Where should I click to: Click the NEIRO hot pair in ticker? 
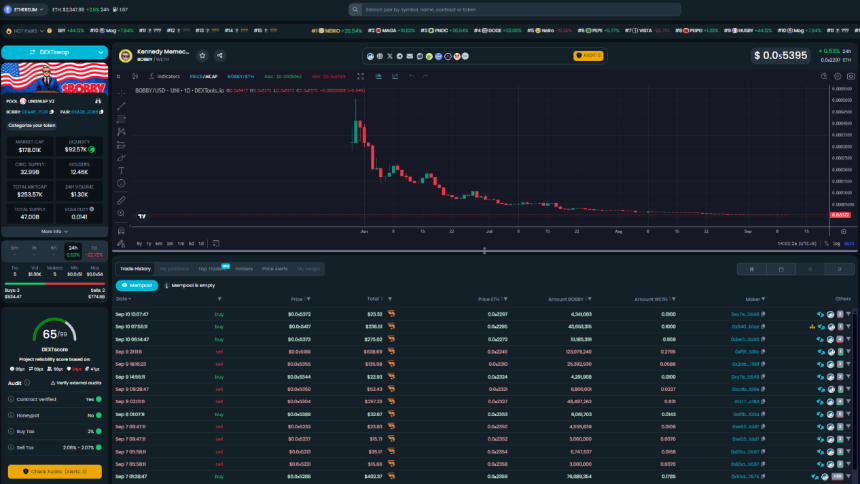pos(336,31)
